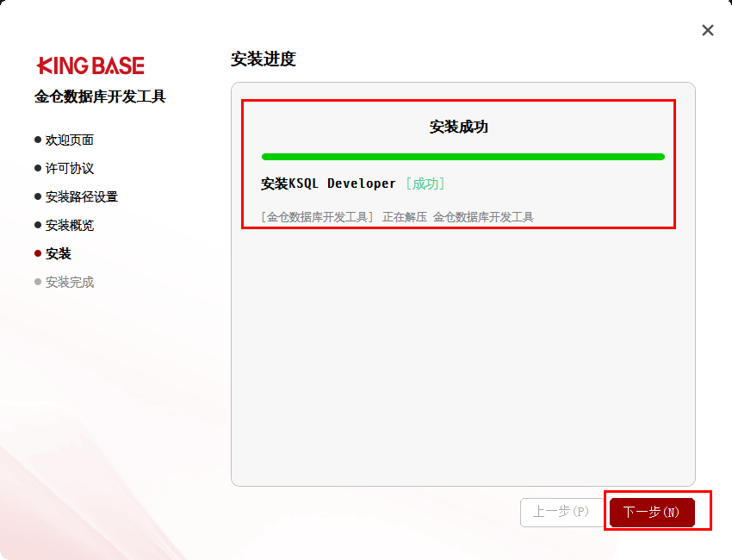Click the current 安装 step label
This screenshot has width=732, height=560.
(x=59, y=253)
